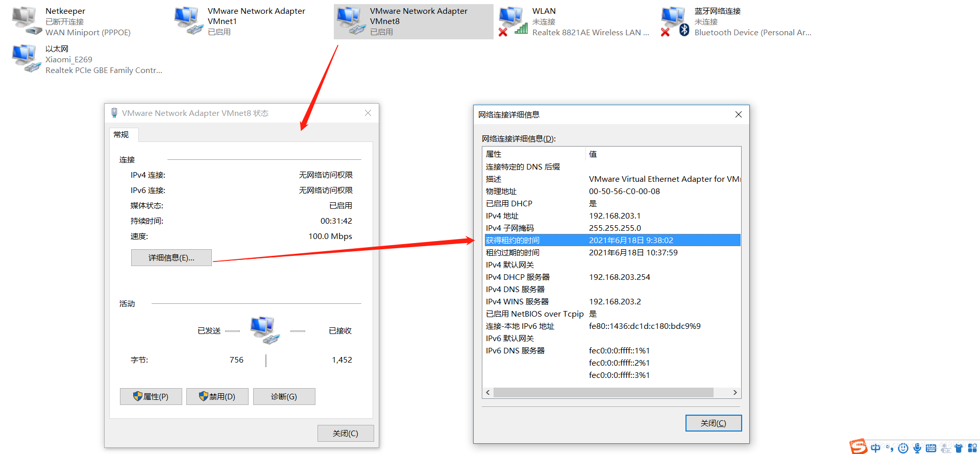
Task: Toggle the Sogou punctuation mode icon
Action: coord(889,448)
